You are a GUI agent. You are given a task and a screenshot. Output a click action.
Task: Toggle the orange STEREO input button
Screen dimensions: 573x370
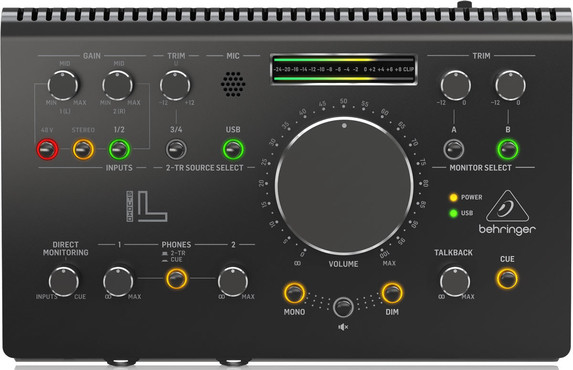click(83, 149)
